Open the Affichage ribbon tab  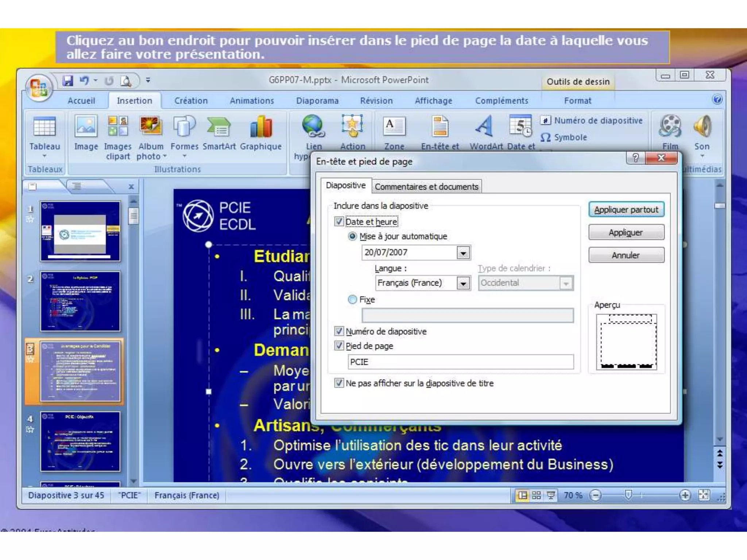tap(433, 101)
